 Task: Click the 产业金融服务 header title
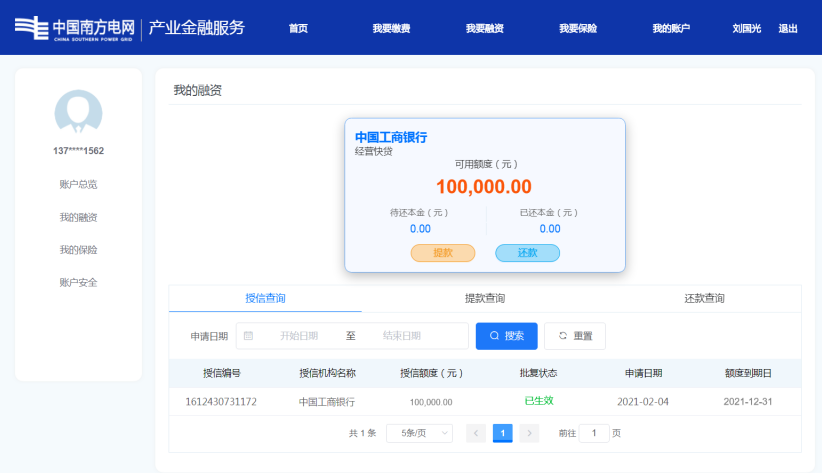tap(196, 28)
